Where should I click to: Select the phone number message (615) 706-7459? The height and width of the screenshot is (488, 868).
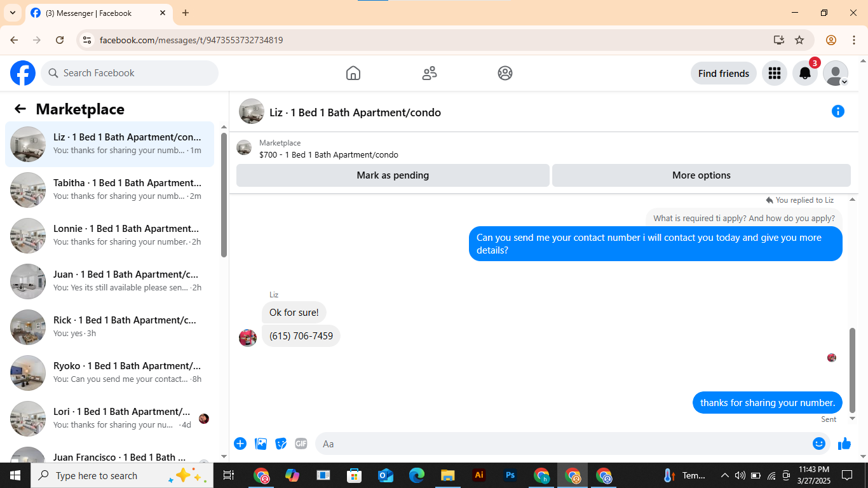pyautogui.click(x=301, y=336)
